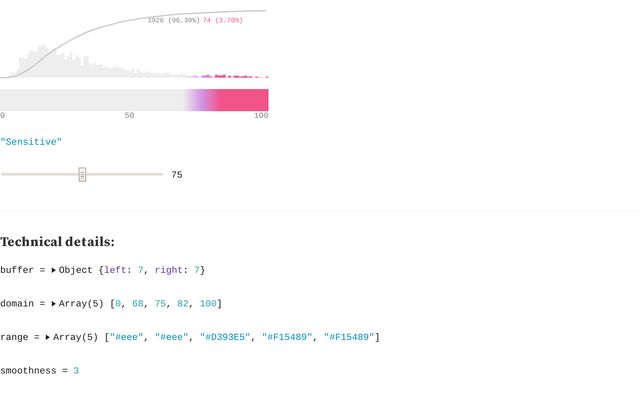The height and width of the screenshot is (400, 640).
Task: Click the slider track left of handle
Action: point(40,174)
